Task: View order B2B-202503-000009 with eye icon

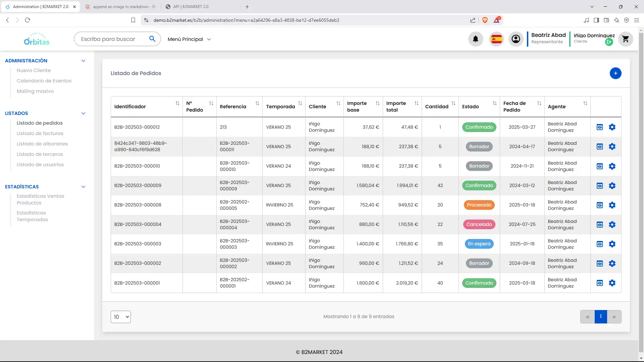Action: (x=600, y=186)
